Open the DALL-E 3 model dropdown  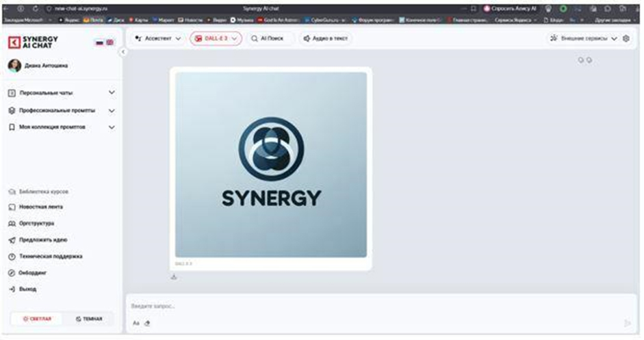(x=216, y=38)
